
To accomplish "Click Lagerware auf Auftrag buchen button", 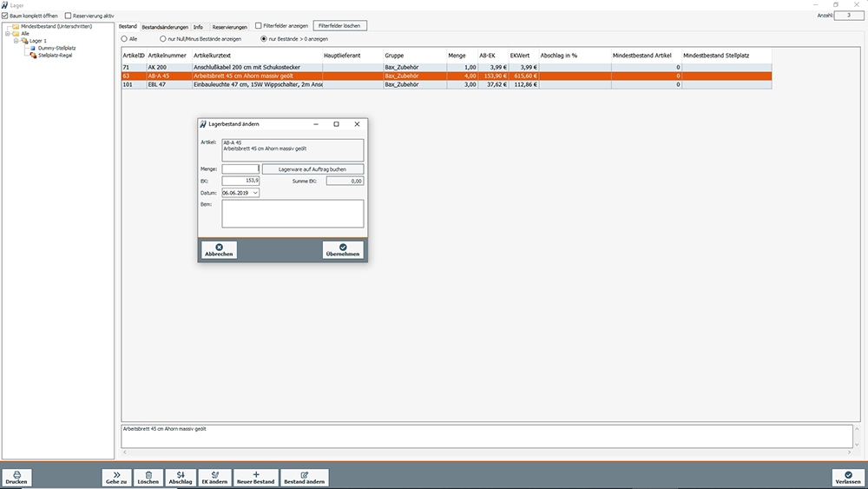I will coord(312,169).
